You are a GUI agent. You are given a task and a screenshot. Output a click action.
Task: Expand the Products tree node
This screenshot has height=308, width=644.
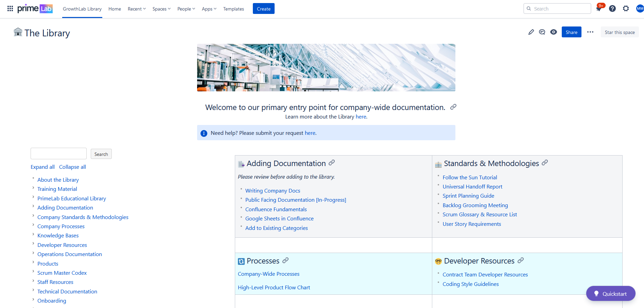[33, 263]
